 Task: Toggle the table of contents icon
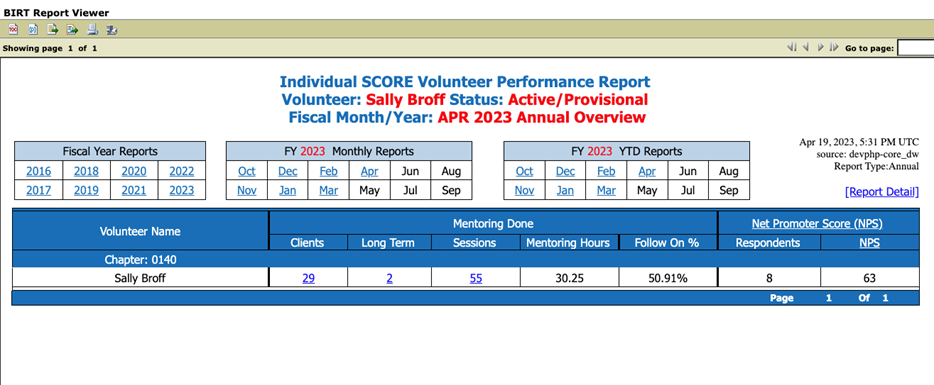[13, 29]
